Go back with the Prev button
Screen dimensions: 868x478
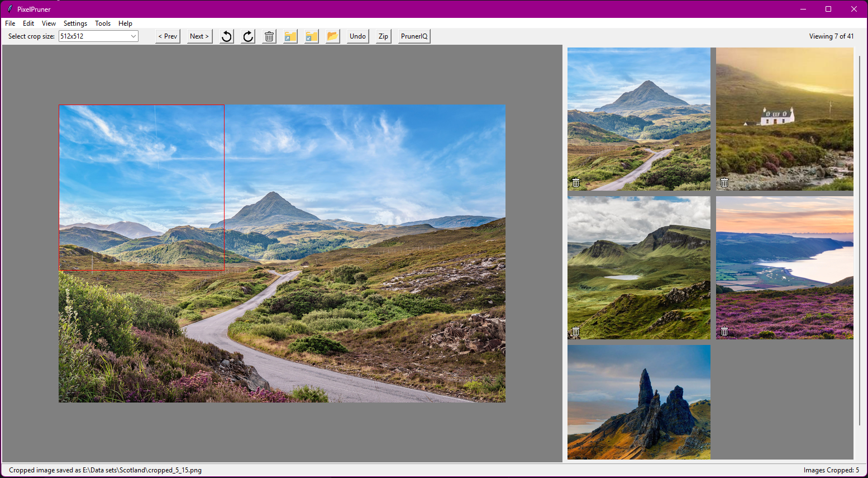[168, 36]
